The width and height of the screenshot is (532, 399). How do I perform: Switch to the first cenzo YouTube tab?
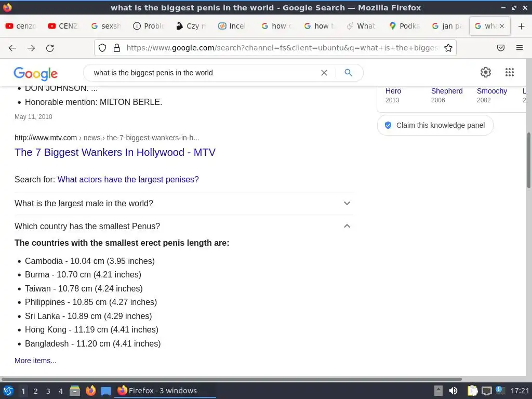click(21, 26)
